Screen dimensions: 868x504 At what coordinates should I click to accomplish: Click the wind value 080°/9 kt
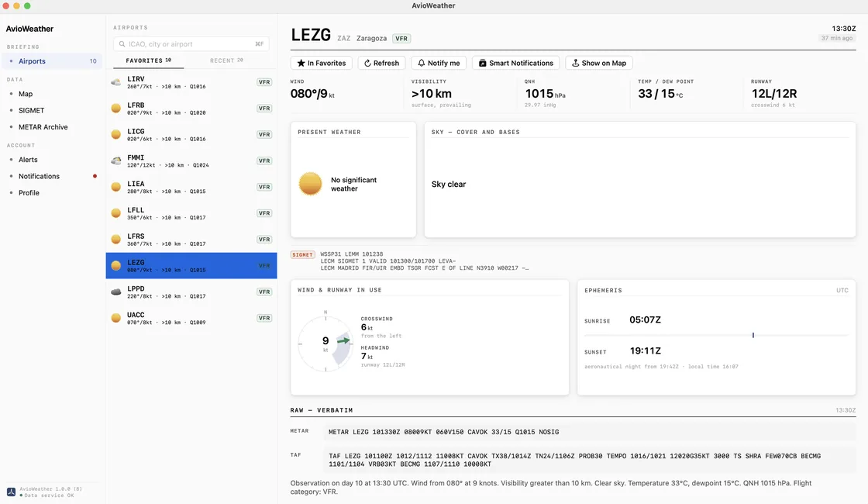pyautogui.click(x=312, y=94)
